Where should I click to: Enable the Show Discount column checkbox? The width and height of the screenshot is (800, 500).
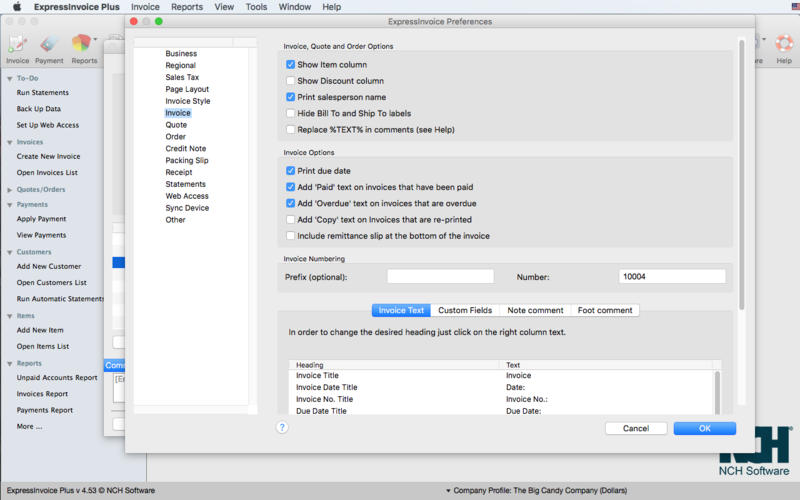(x=291, y=81)
